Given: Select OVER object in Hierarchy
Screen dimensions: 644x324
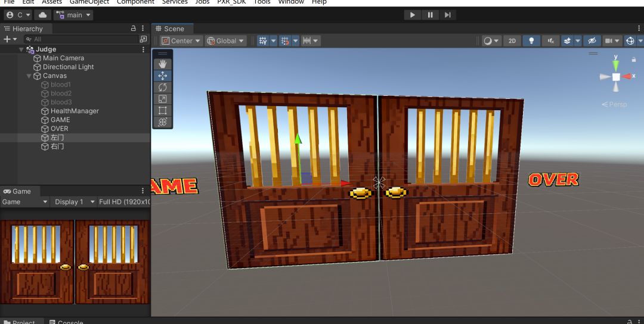Looking at the screenshot, I should point(59,129).
